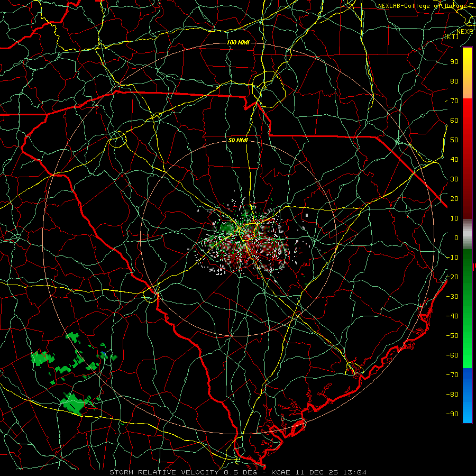Click the '90' value on velocity scale
The width and height of the screenshot is (476, 476).
[x=454, y=62]
